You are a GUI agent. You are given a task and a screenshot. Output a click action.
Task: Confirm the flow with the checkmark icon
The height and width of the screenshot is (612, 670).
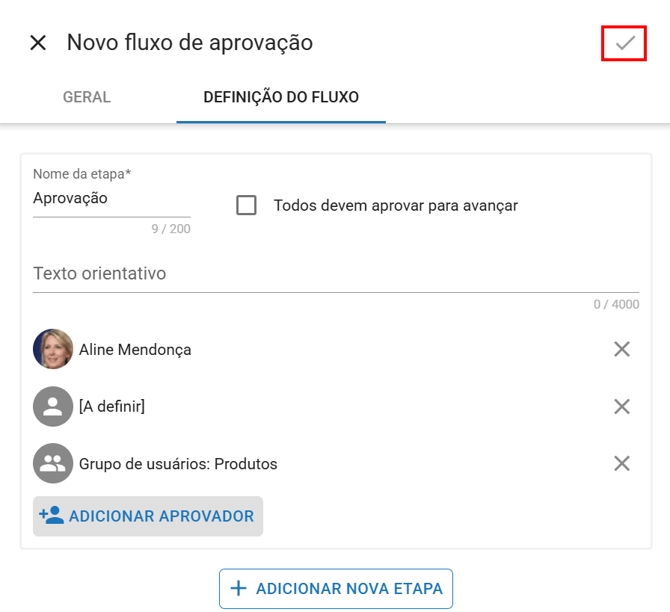[624, 43]
